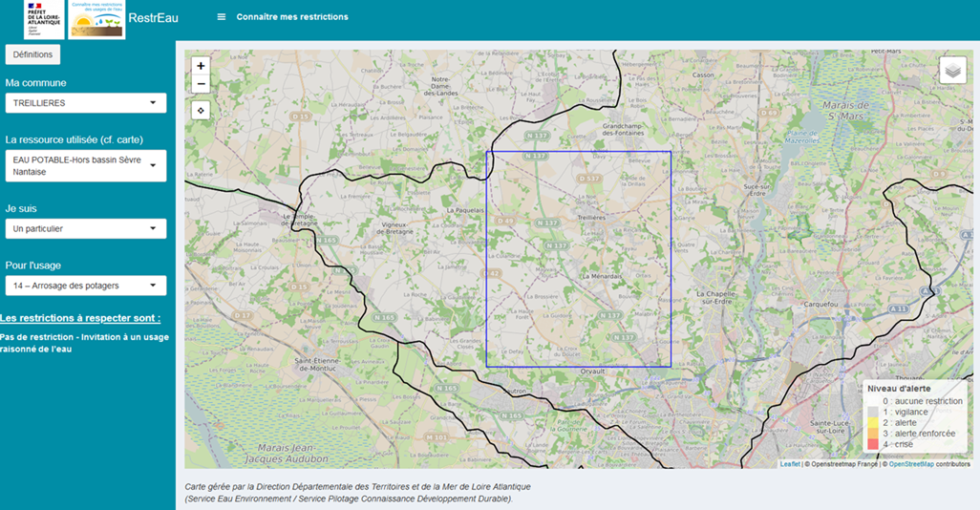Click Sucé-sur-Erdre label on the map
Screen dimensions: 980x510
pos(756,189)
